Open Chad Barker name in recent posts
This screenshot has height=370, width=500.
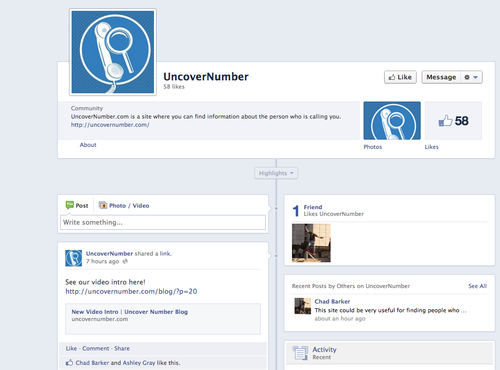tap(332, 301)
